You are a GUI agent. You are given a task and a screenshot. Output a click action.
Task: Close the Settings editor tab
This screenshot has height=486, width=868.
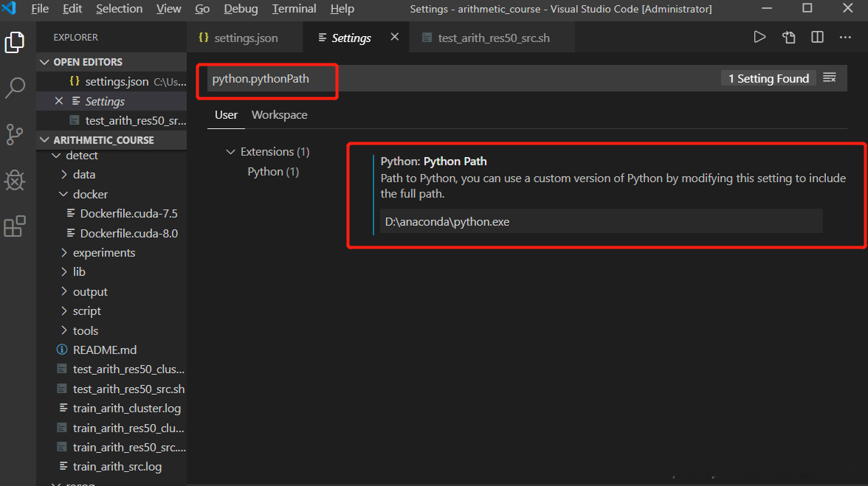[395, 37]
